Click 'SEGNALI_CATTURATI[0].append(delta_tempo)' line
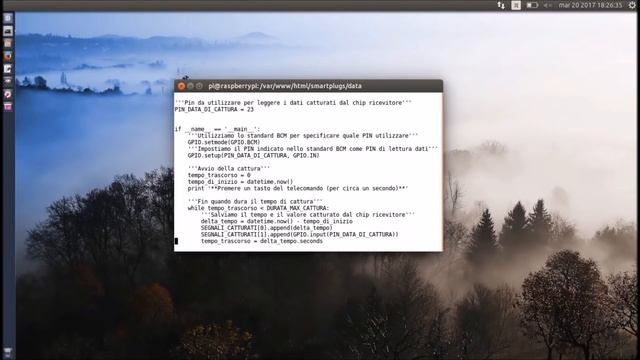The width and height of the screenshot is (640, 360). pyautogui.click(x=267, y=228)
